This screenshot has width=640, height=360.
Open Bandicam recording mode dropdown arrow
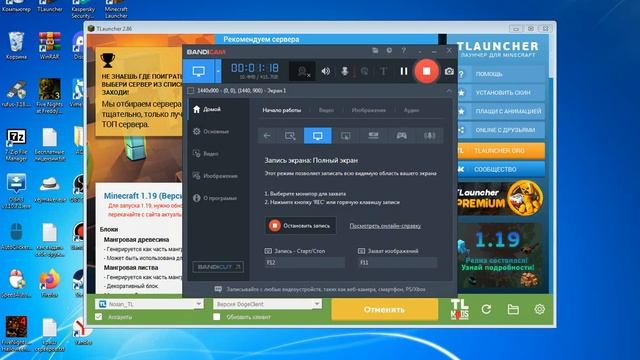tap(218, 71)
